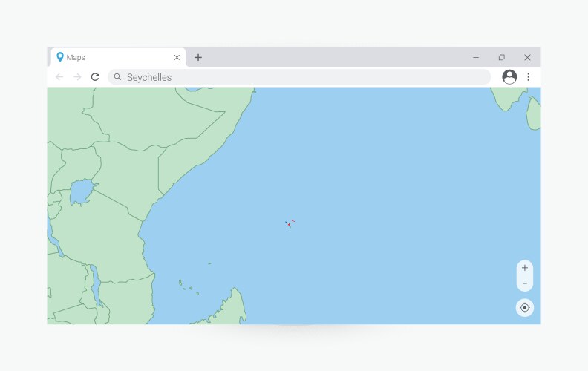The height and width of the screenshot is (371, 588).
Task: Go forward to the next page
Action: [x=77, y=77]
